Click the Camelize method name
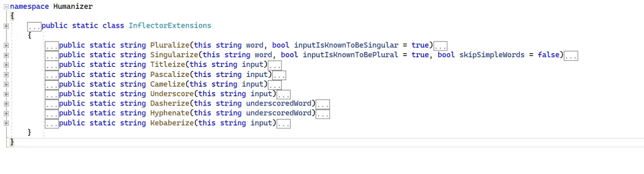 168,84
